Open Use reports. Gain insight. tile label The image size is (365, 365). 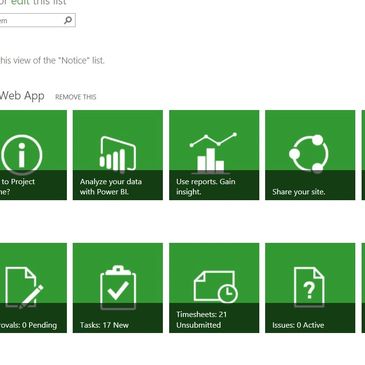[206, 187]
